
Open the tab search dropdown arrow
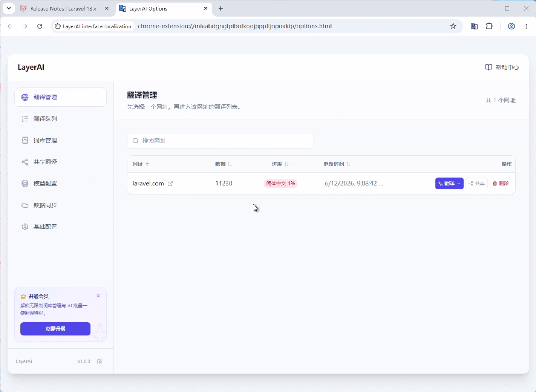9,8
